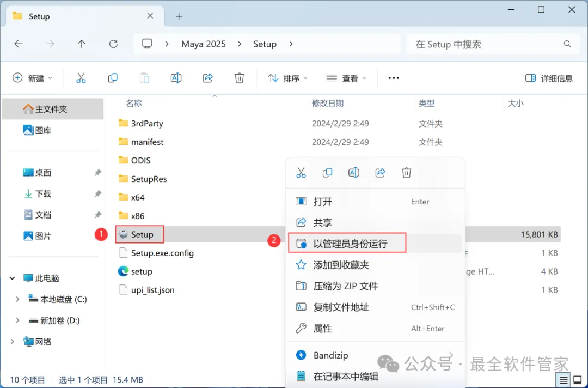
Task: Sort by 大小 column header
Action: pyautogui.click(x=515, y=103)
